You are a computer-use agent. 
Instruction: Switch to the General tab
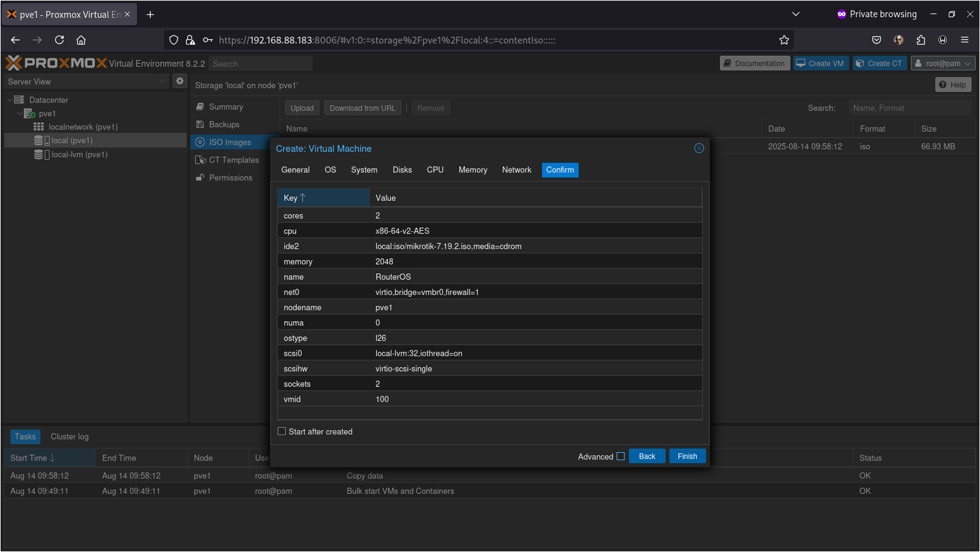[295, 170]
